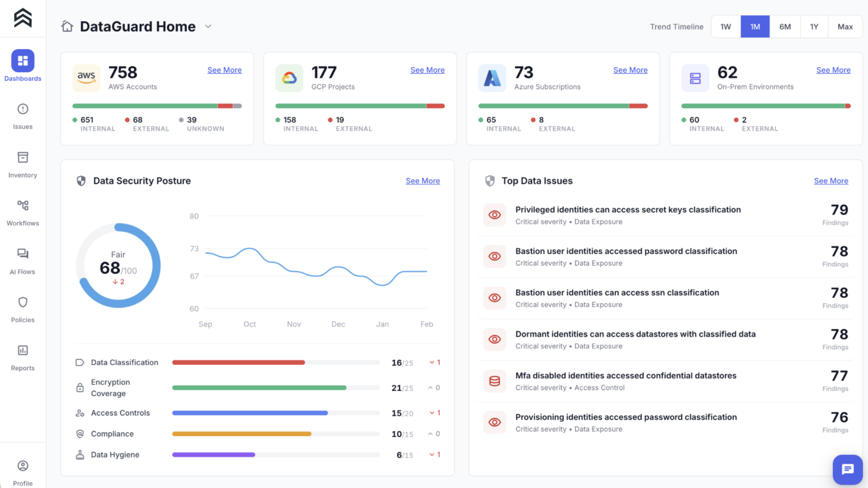Select the 1M trend timeline

click(x=755, y=27)
